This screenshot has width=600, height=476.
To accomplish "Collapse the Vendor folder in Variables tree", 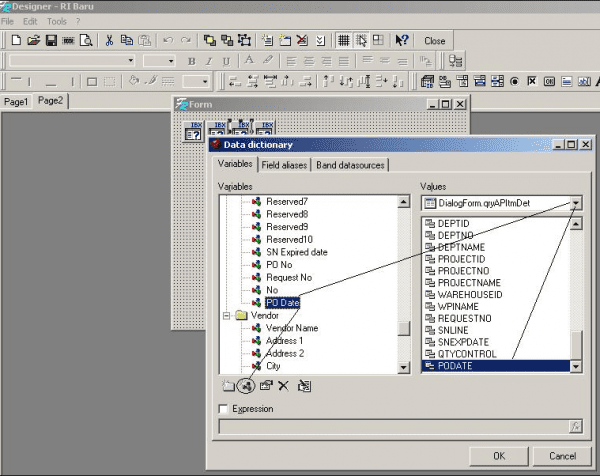I will tap(226, 316).
